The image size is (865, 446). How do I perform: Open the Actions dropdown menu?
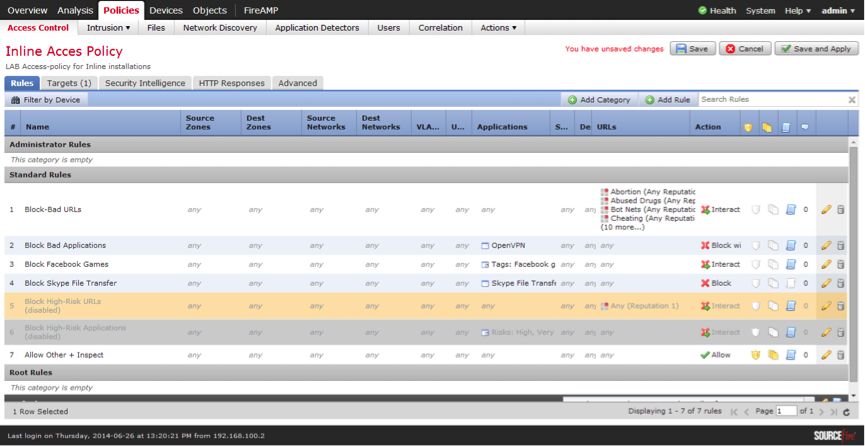(498, 28)
